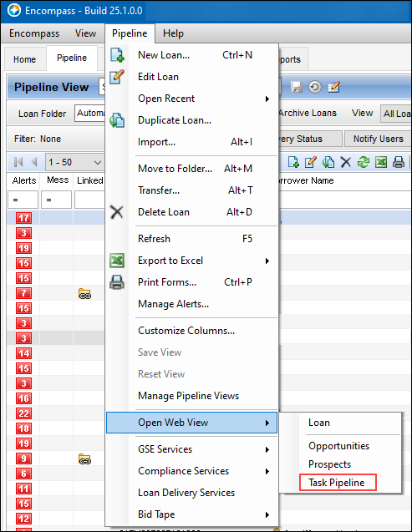
Task: Open the View menu
Action: [85, 33]
